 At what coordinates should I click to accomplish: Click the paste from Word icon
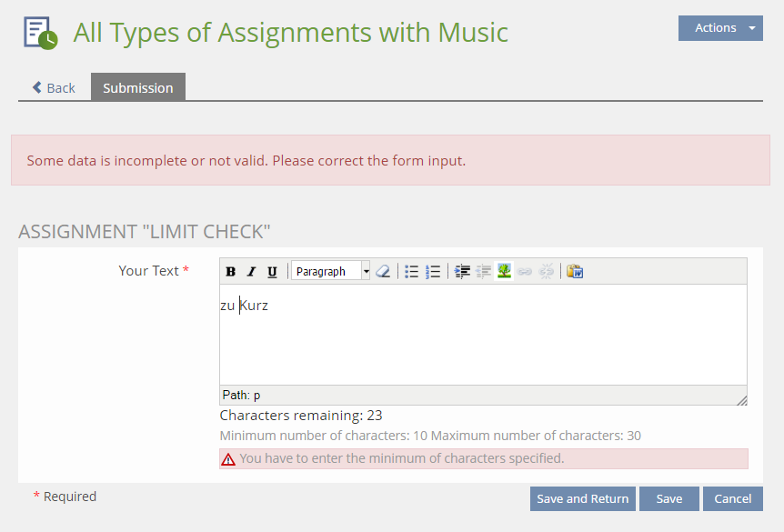point(575,271)
